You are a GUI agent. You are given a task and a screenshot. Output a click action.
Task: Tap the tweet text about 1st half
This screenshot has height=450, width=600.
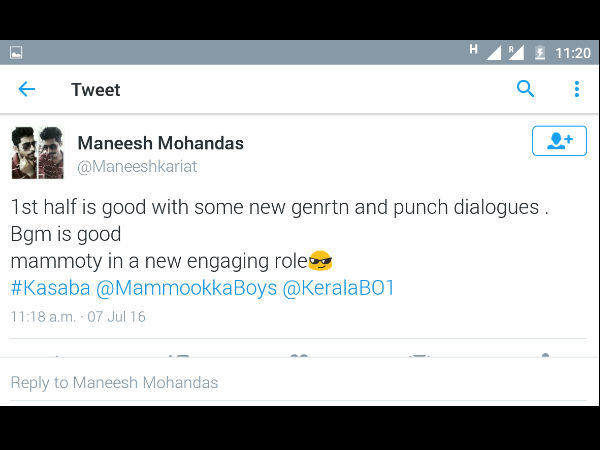tap(280, 209)
